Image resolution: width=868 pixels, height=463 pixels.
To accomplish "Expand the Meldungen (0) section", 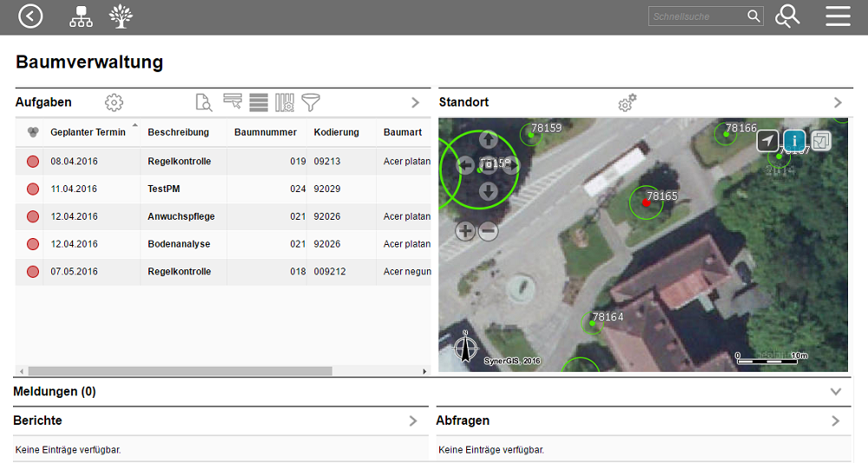I will [x=836, y=392].
